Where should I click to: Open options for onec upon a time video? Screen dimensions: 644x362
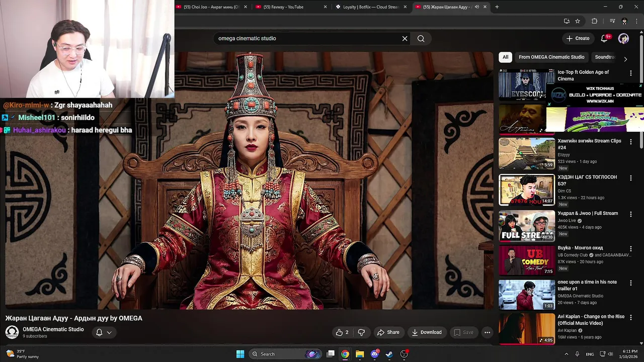(x=630, y=283)
